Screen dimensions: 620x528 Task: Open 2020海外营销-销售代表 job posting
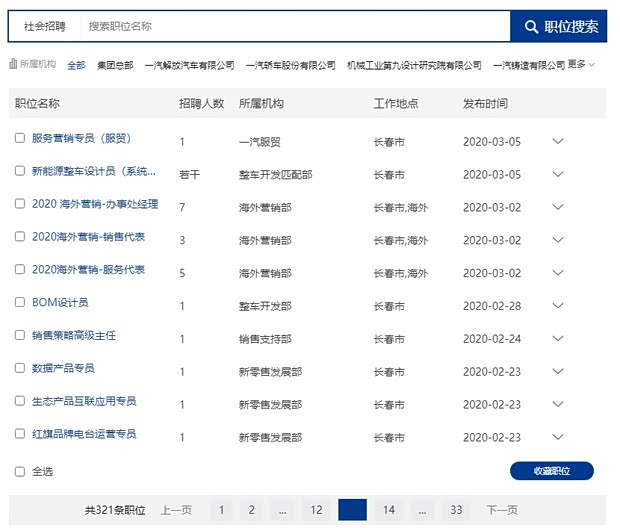point(88,237)
